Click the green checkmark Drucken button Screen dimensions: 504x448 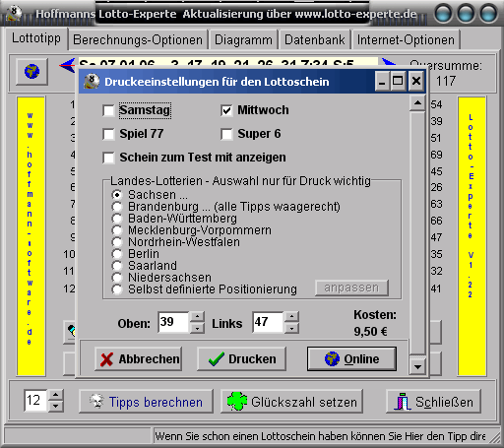tap(241, 359)
